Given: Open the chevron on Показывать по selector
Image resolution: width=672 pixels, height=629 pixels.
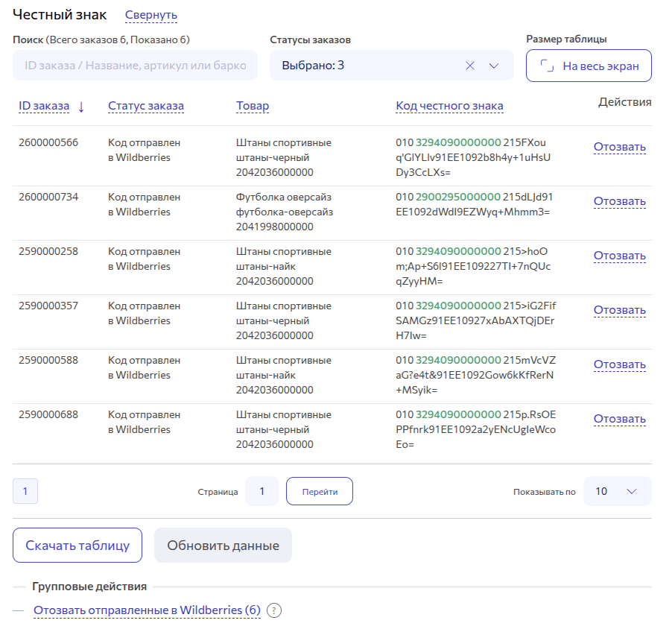Looking at the screenshot, I should pyautogui.click(x=633, y=491).
